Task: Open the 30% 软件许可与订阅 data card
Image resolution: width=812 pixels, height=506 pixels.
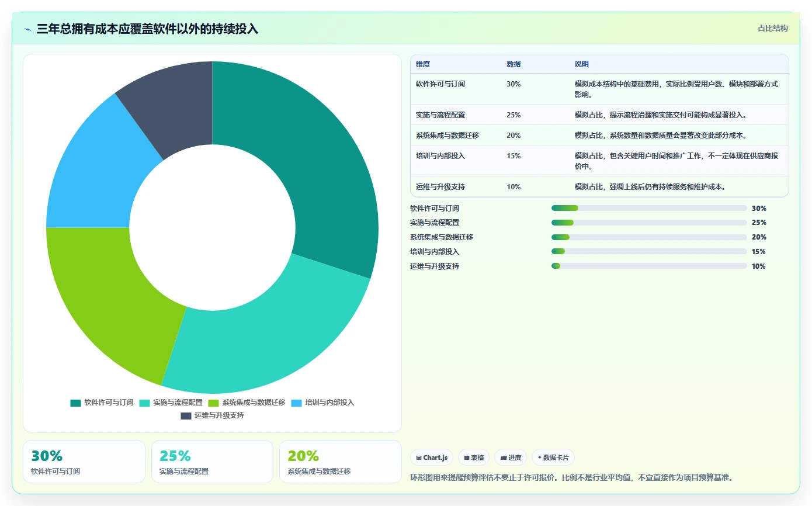Action: click(84, 462)
